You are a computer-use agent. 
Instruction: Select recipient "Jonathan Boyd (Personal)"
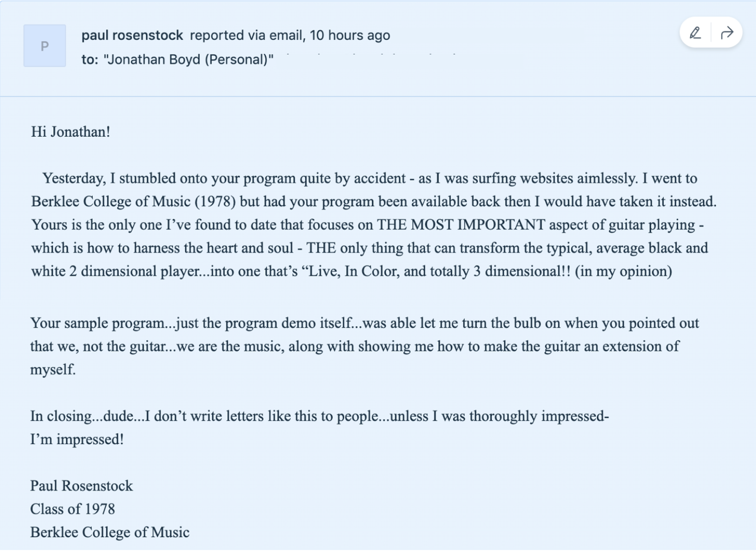[188, 59]
